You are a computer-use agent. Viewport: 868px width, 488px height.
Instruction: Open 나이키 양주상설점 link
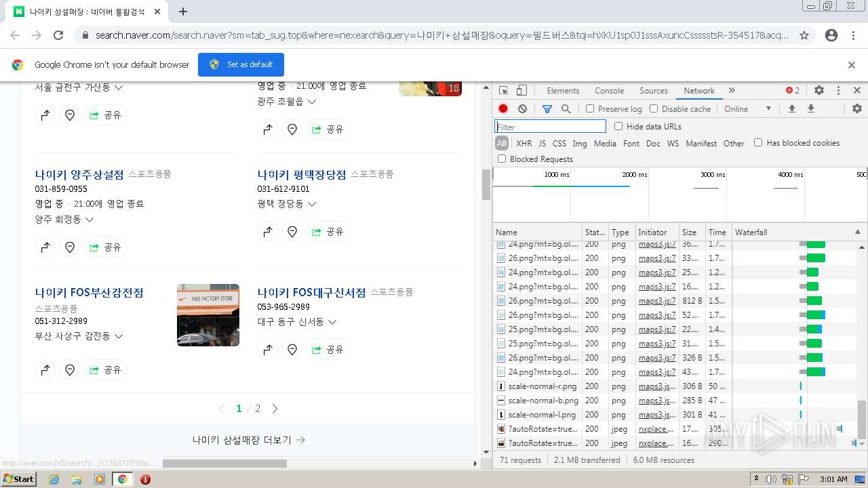coord(79,174)
